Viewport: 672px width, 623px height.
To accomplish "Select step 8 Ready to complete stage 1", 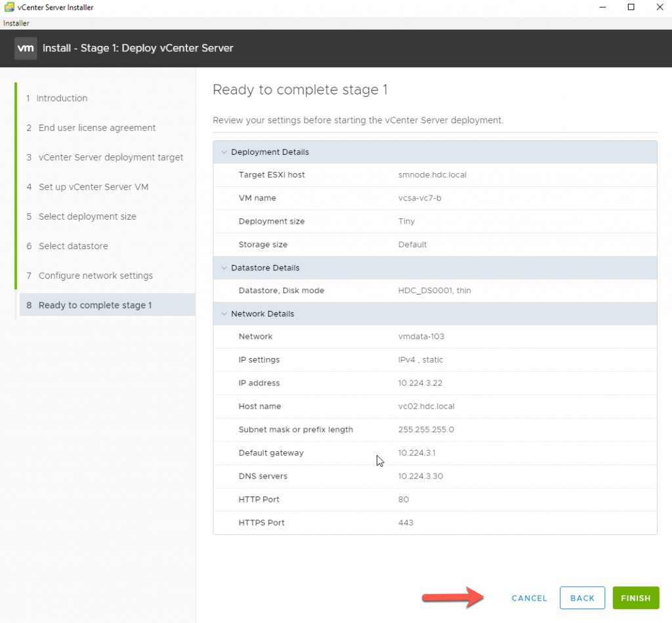I will (x=107, y=305).
